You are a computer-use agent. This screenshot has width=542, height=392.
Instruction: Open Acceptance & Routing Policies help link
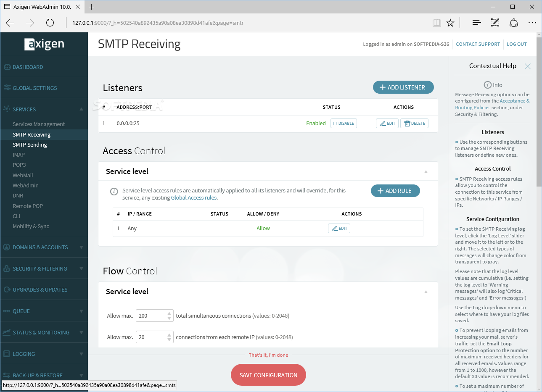pos(492,104)
